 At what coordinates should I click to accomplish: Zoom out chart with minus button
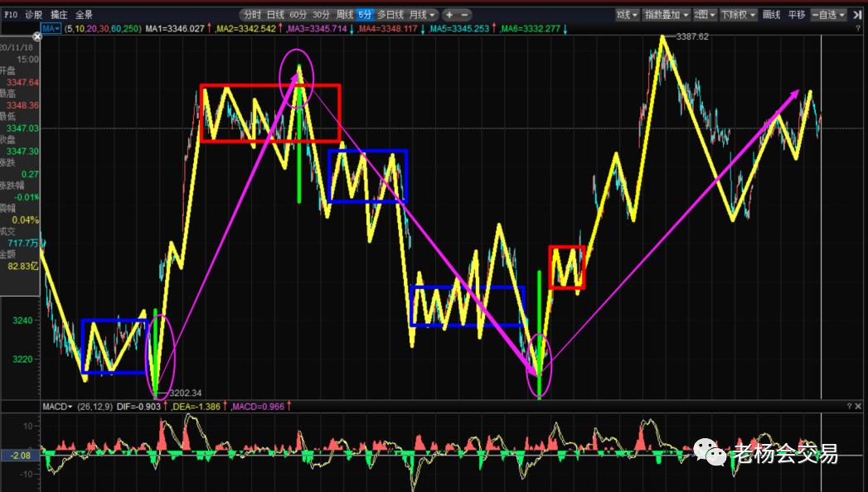coord(464,15)
